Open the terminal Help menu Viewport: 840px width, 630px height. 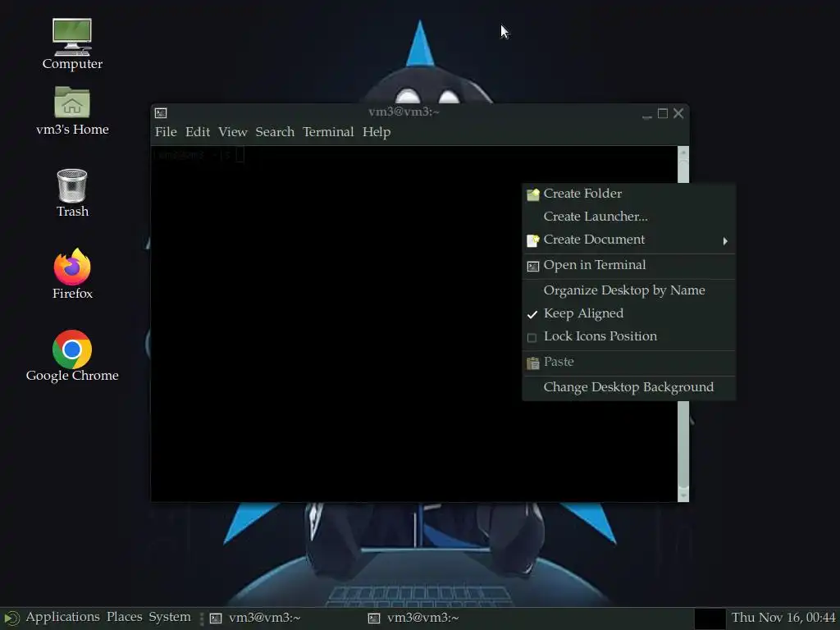[x=377, y=132]
